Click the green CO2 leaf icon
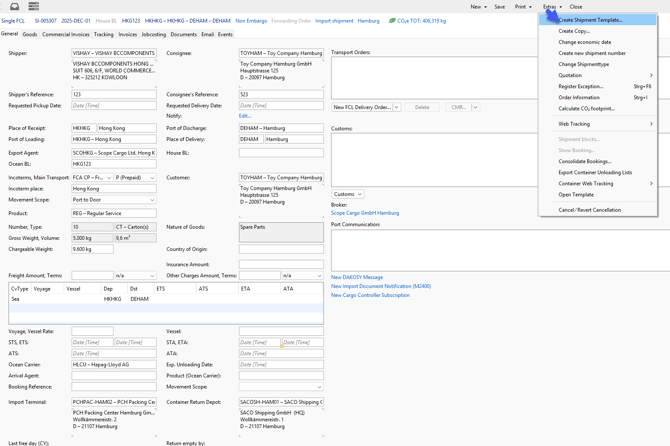670x446 pixels. 392,21
